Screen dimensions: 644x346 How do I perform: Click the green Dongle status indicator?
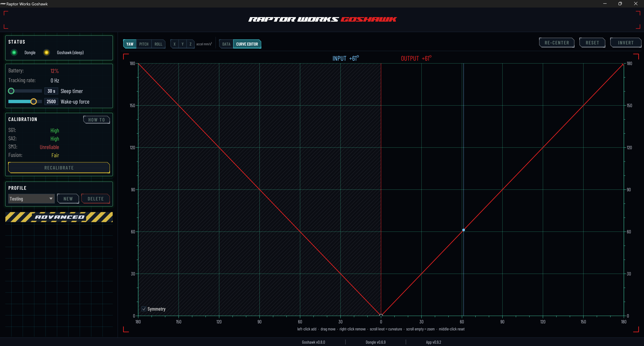14,52
